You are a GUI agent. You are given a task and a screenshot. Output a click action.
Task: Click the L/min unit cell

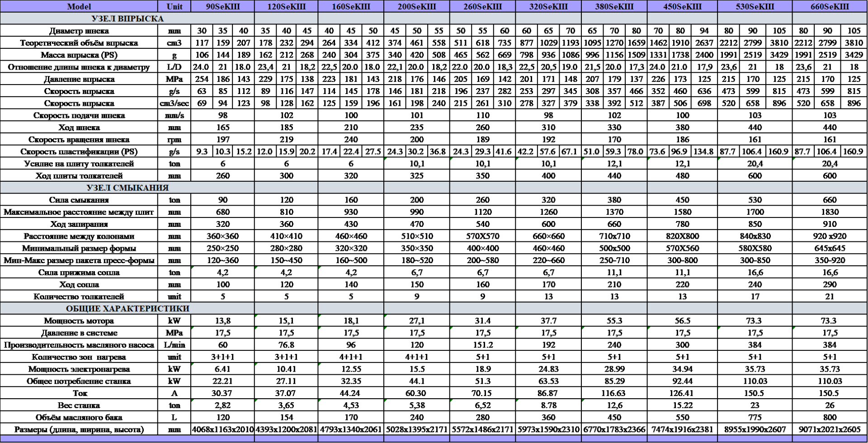coord(175,345)
